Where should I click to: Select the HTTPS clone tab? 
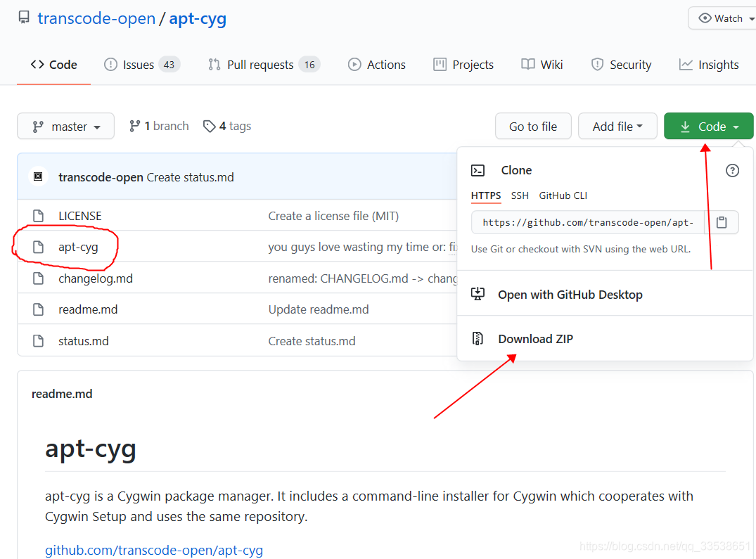485,195
